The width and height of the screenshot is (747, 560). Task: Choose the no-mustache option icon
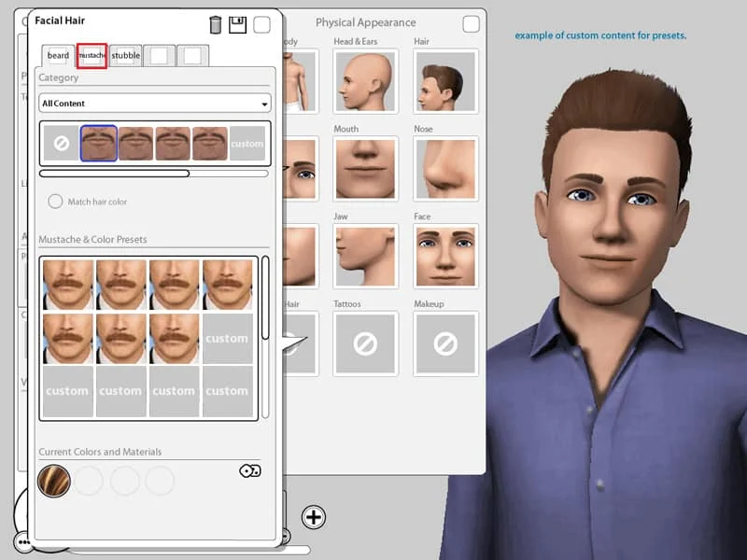tap(61, 143)
